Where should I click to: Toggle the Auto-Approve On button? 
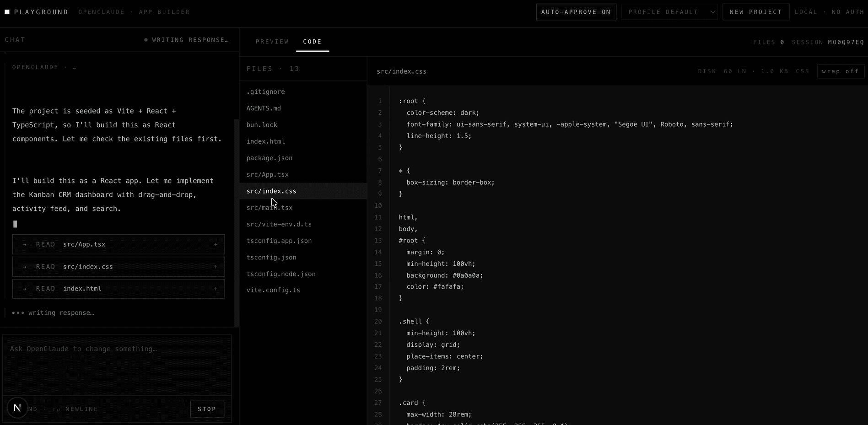[x=576, y=12]
